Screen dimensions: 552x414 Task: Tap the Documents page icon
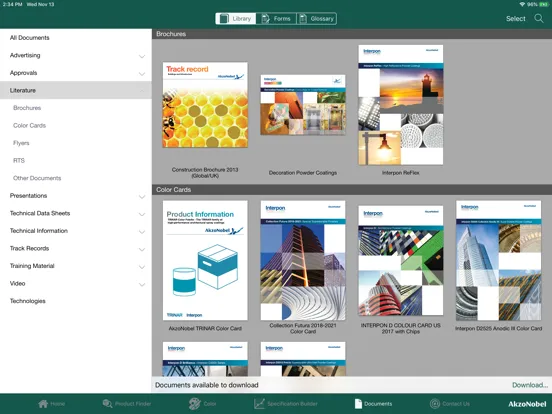358,403
